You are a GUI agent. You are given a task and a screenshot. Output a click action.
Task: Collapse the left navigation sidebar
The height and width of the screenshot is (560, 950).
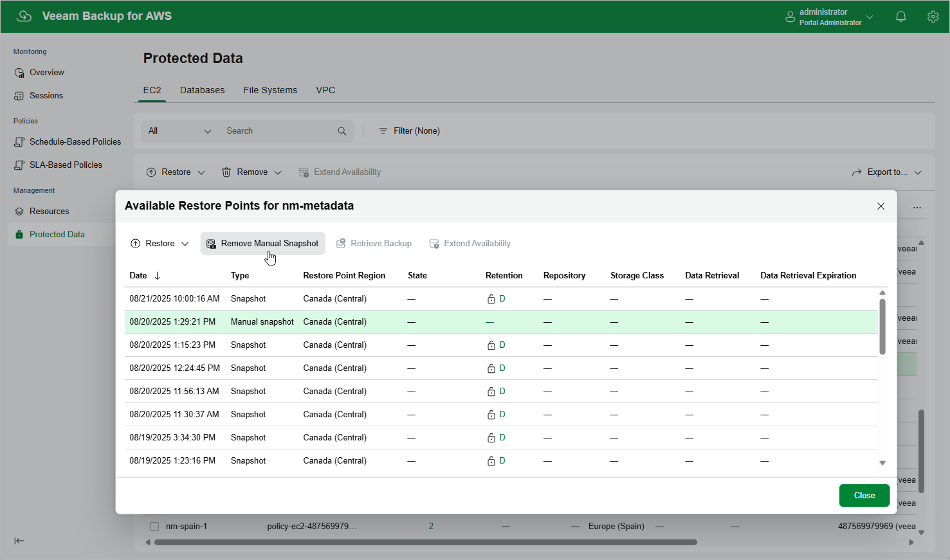coord(19,541)
